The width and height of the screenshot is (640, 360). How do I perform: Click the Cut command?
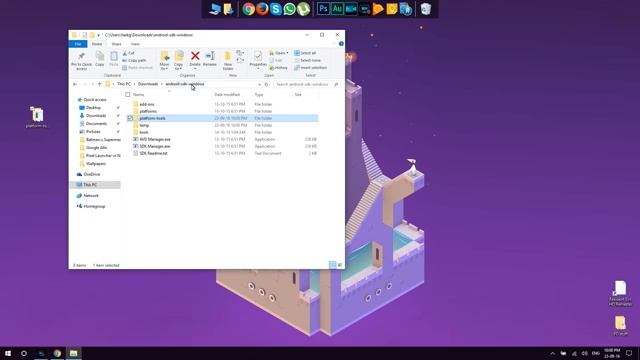pyautogui.click(x=128, y=53)
